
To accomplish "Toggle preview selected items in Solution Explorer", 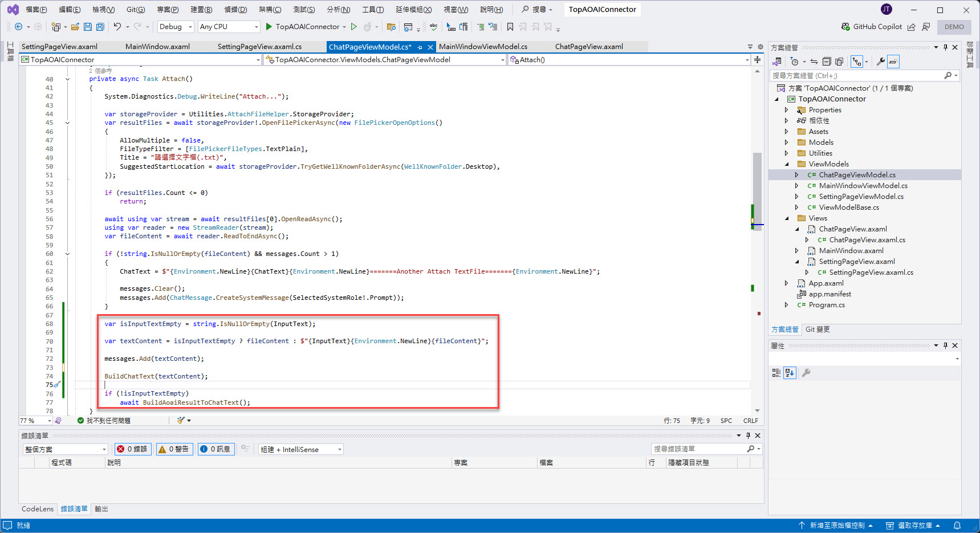I will [x=893, y=62].
